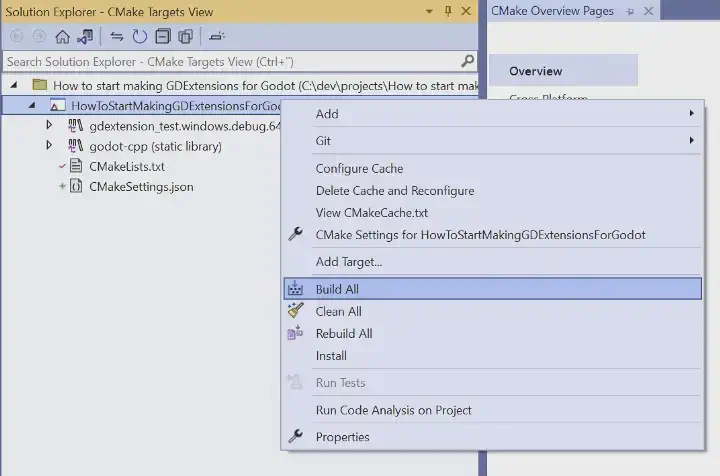Click the Build All menu icon
Screen dimensions: 720x476
click(295, 289)
